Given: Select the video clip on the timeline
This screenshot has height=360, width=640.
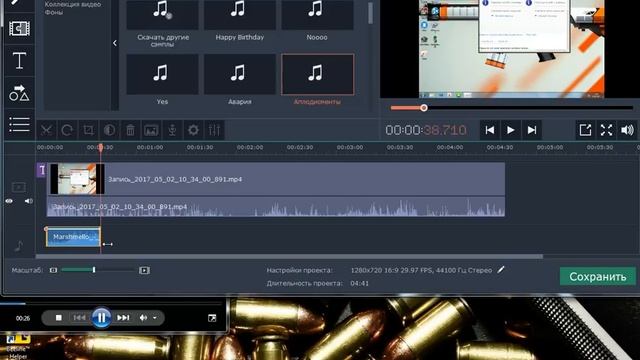Looking at the screenshot, I should (276, 179).
